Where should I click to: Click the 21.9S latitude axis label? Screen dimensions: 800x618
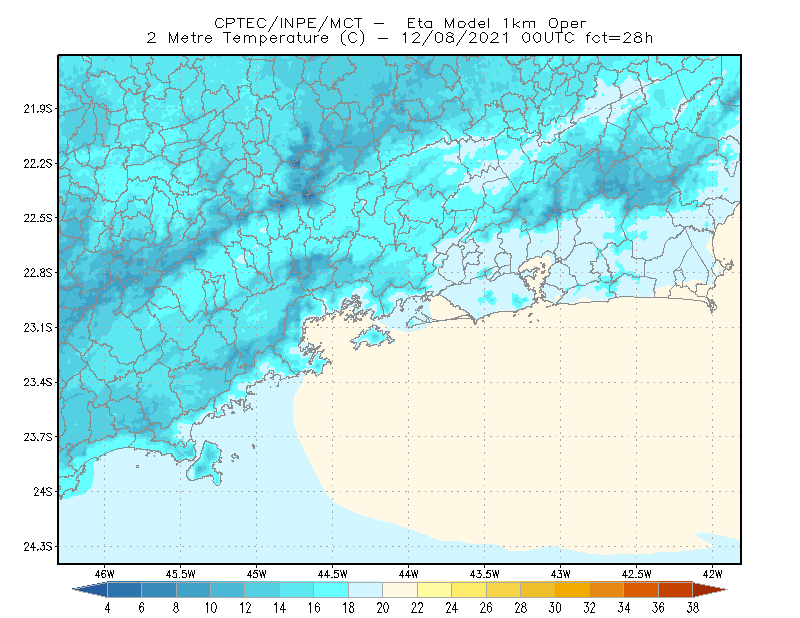click(x=37, y=108)
